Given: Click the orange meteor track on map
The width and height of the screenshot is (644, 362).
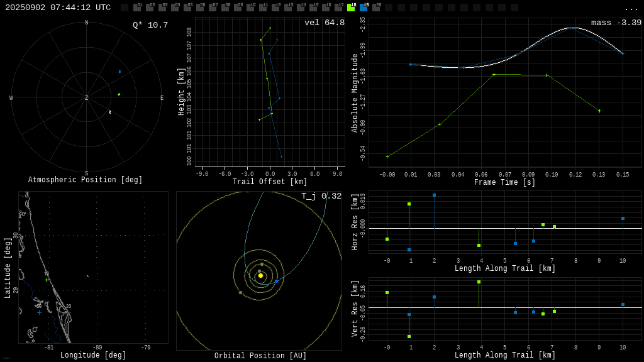Looking at the screenshot, I should pyautogui.click(x=88, y=277).
